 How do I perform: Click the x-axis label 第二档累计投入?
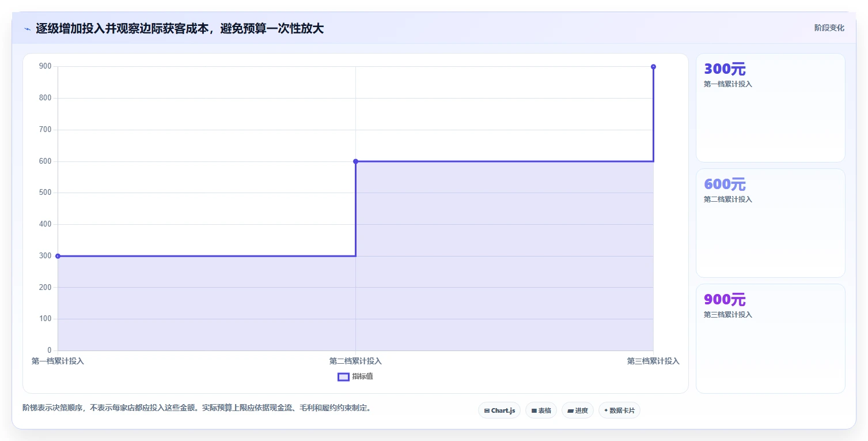[x=355, y=361]
